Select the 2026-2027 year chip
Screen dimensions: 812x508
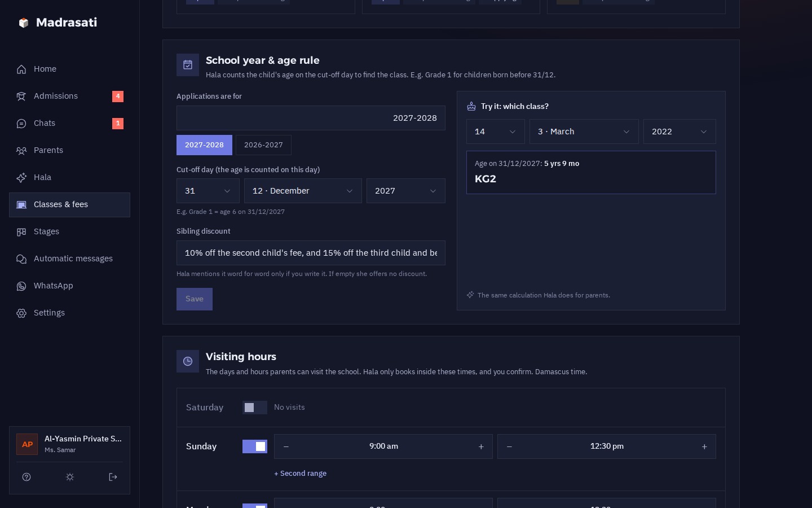[x=263, y=145]
